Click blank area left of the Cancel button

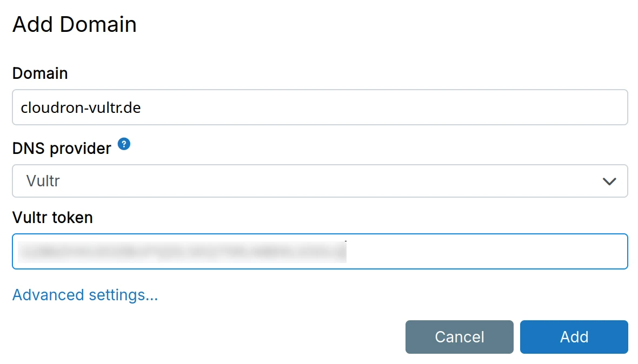click(216, 337)
